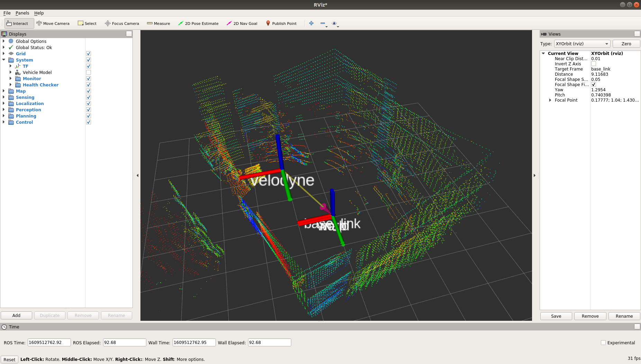Check the Experimental option
This screenshot has height=364, width=641.
click(603, 342)
